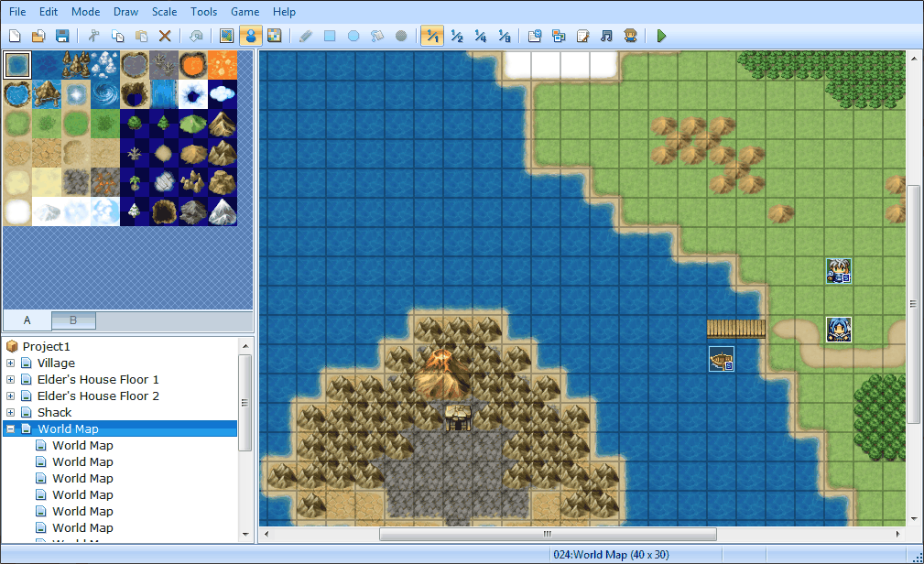The image size is (924, 564).
Task: Open the File menu
Action: click(x=17, y=12)
